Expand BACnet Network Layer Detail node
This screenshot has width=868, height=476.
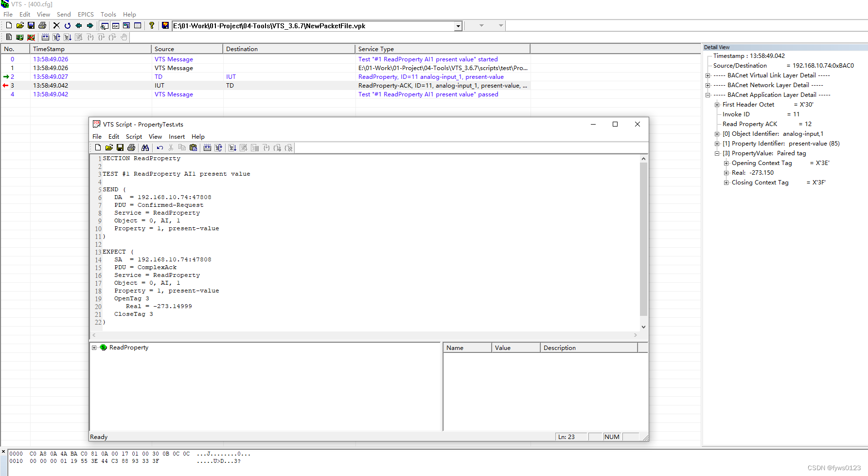point(708,85)
